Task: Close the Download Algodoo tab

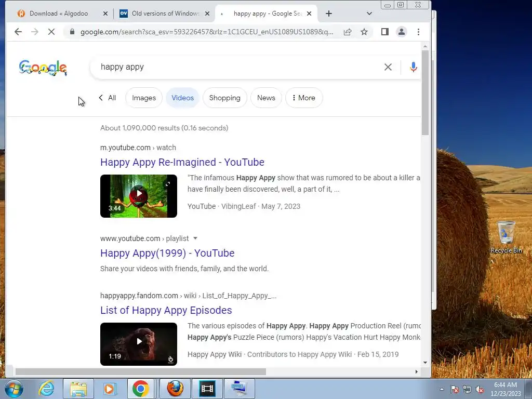Action: [x=105, y=14]
